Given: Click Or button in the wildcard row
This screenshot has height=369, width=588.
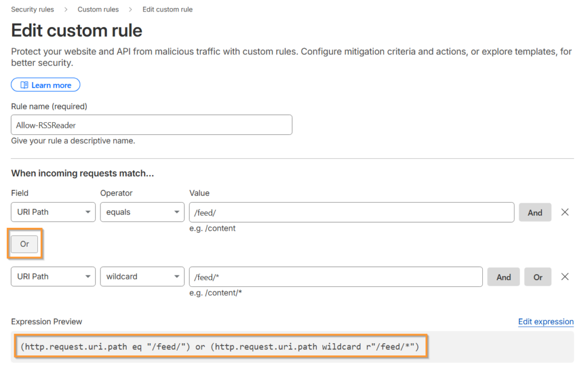Looking at the screenshot, I should coord(537,277).
